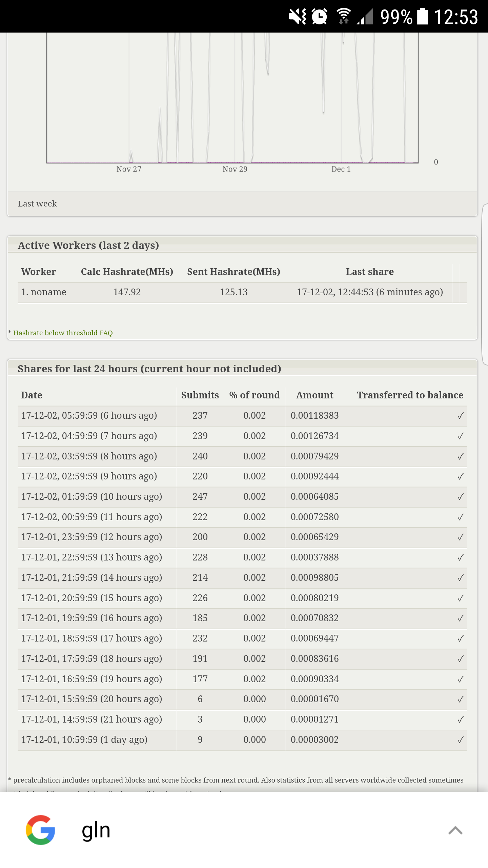Select date 17-12-01, 18:59:59 (17 hours ago)

click(x=91, y=638)
